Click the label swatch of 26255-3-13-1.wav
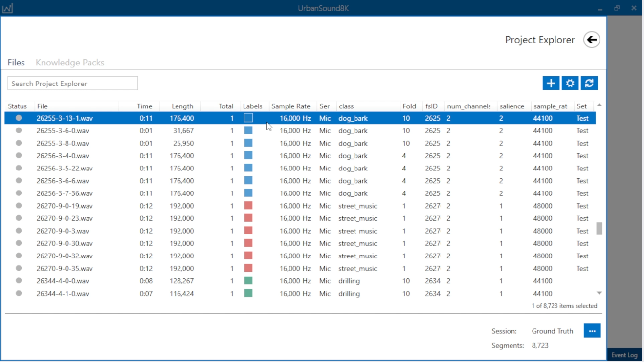The image size is (644, 362). (x=248, y=118)
